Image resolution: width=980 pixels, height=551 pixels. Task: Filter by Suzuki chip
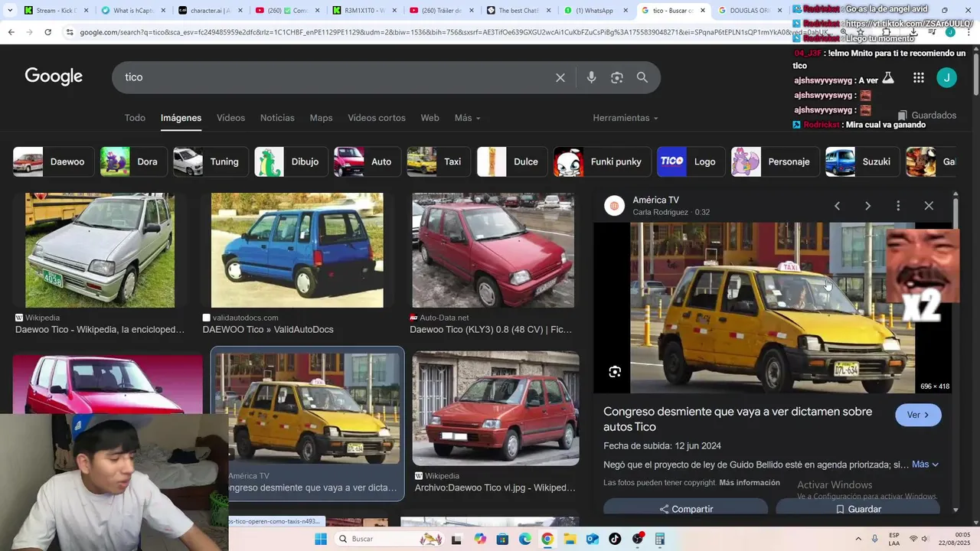pos(863,161)
